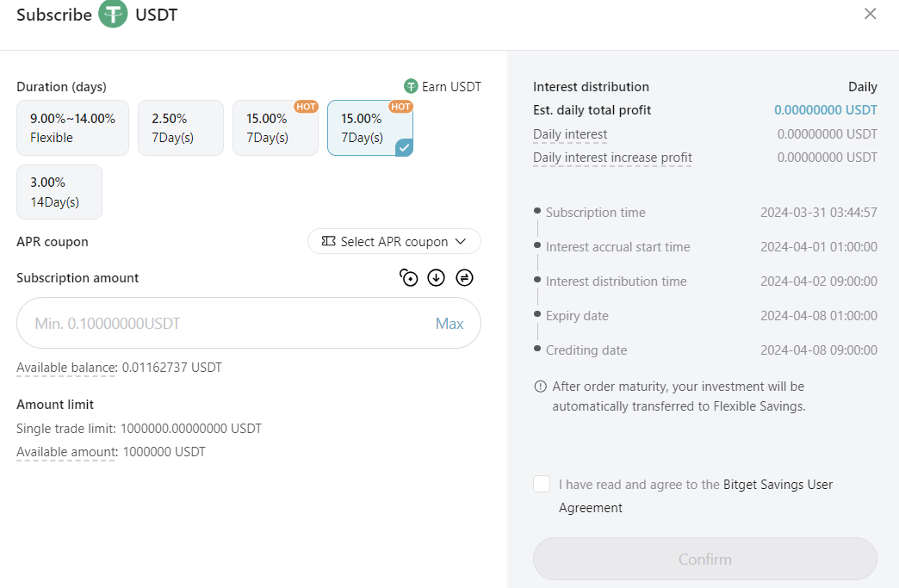Screen dimensions: 899x588
Task: Click the Confirm button
Action: tap(705, 559)
